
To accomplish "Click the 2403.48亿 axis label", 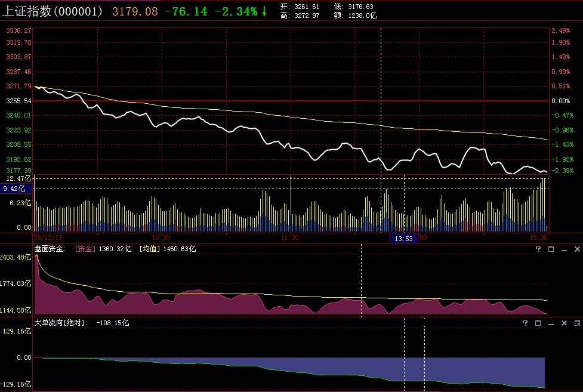I will [16, 257].
